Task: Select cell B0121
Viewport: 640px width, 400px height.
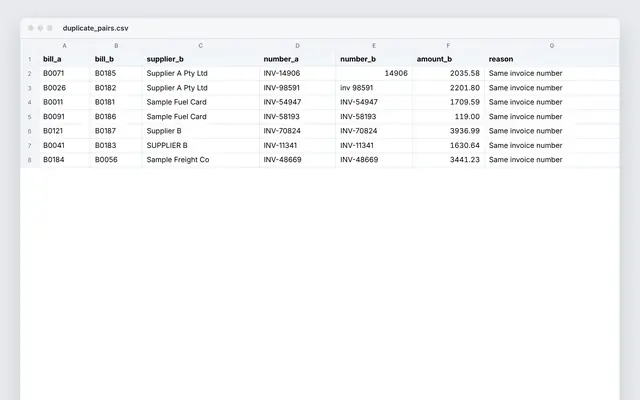Action: tap(65, 131)
